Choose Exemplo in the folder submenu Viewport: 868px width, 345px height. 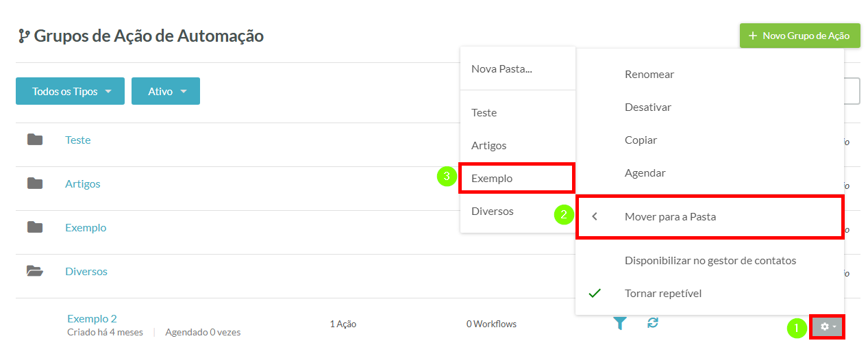coord(517,178)
